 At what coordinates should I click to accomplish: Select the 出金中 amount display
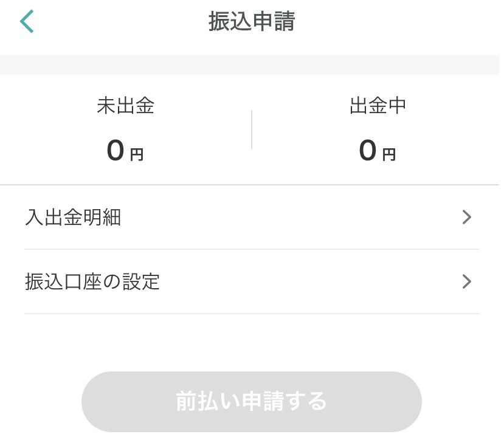378,151
